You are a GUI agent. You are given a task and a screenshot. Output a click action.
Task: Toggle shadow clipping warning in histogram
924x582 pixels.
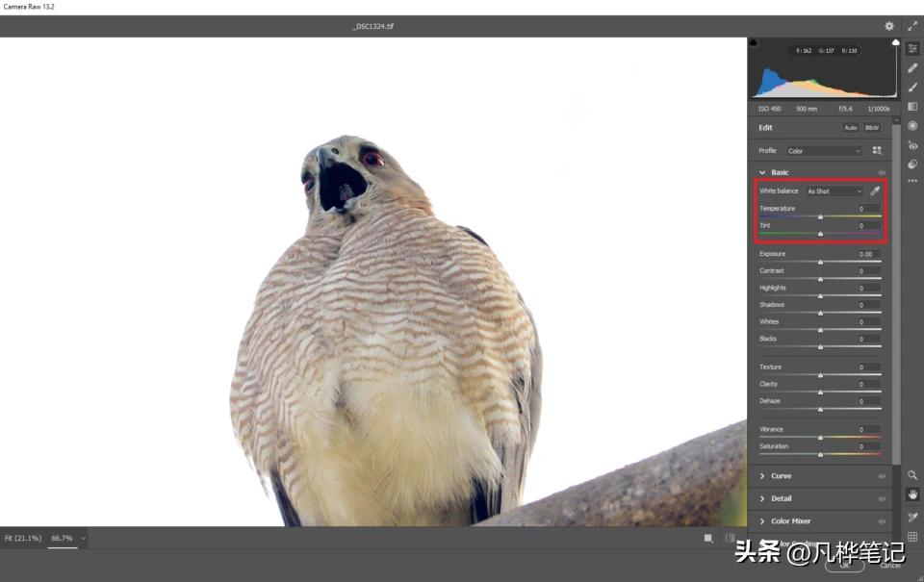[753, 43]
